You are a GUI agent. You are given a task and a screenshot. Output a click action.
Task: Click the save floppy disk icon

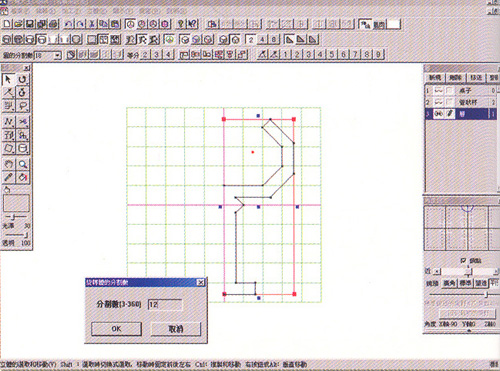(30, 24)
